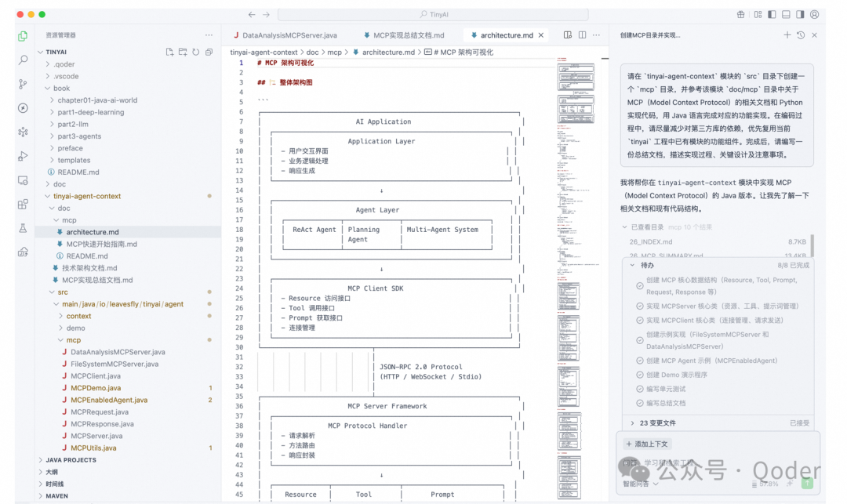Expand chapter01-java-ai-world folder
Screen dimensions: 847x504
tap(97, 100)
